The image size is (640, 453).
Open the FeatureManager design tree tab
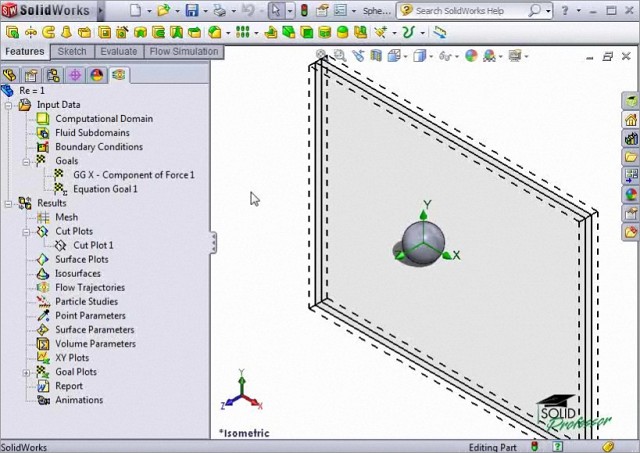(x=10, y=75)
